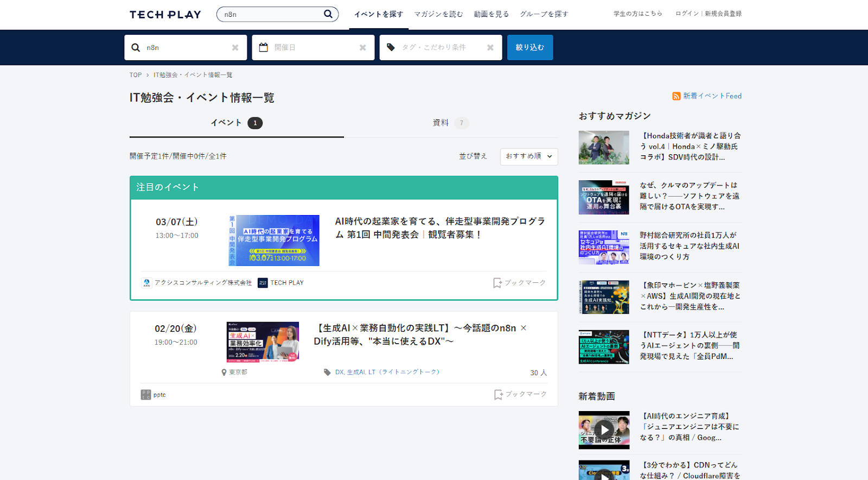Clear the n8n keyword filter field
Image resolution: width=868 pixels, height=480 pixels.
(235, 48)
